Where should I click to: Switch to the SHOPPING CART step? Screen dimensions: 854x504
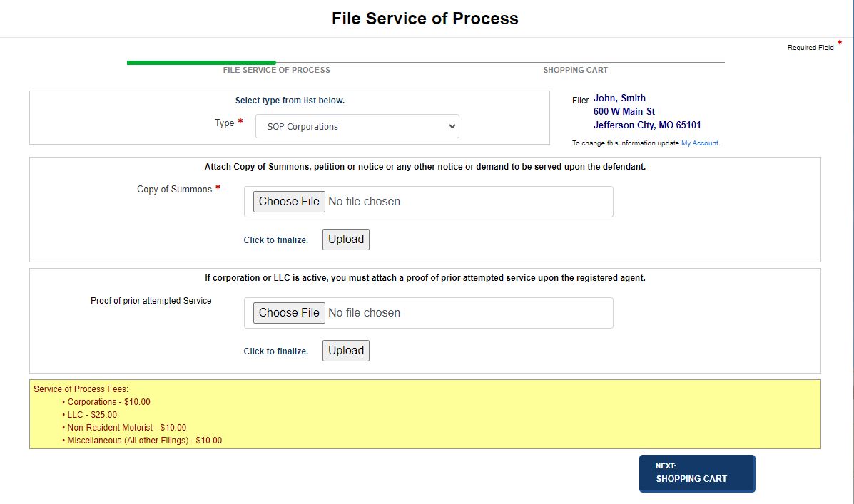click(575, 70)
